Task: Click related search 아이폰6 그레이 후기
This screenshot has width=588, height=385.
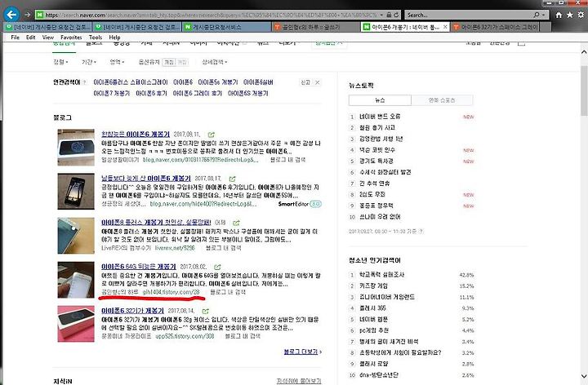Action: 198,93
